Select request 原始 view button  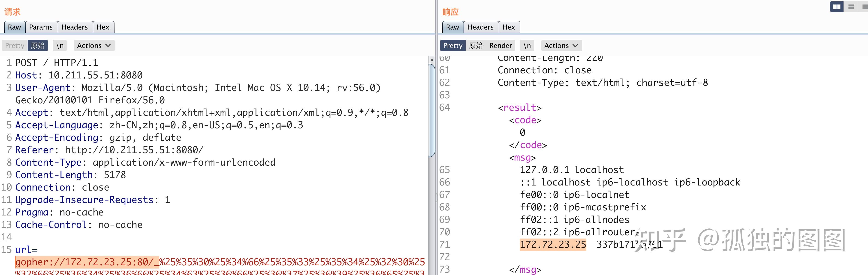tap(38, 45)
